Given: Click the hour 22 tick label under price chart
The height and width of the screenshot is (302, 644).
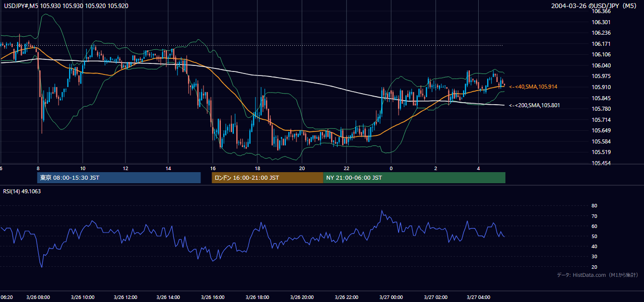Looking at the screenshot, I should tap(346, 168).
